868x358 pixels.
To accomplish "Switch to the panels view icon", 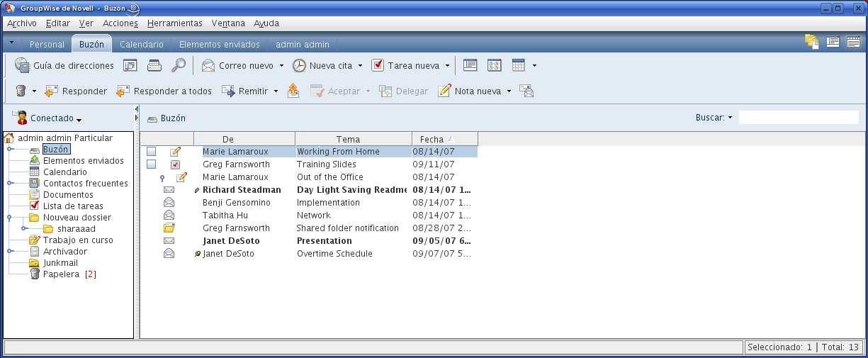I will coord(495,65).
